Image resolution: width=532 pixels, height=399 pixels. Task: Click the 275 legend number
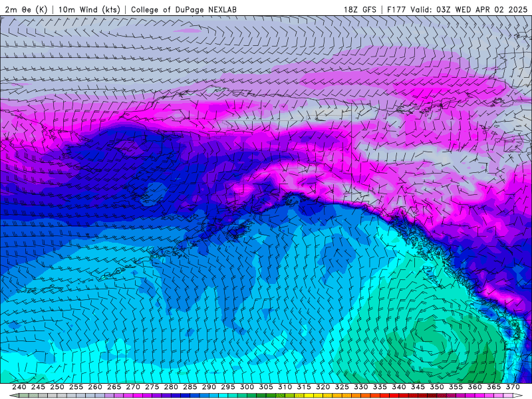(152, 387)
